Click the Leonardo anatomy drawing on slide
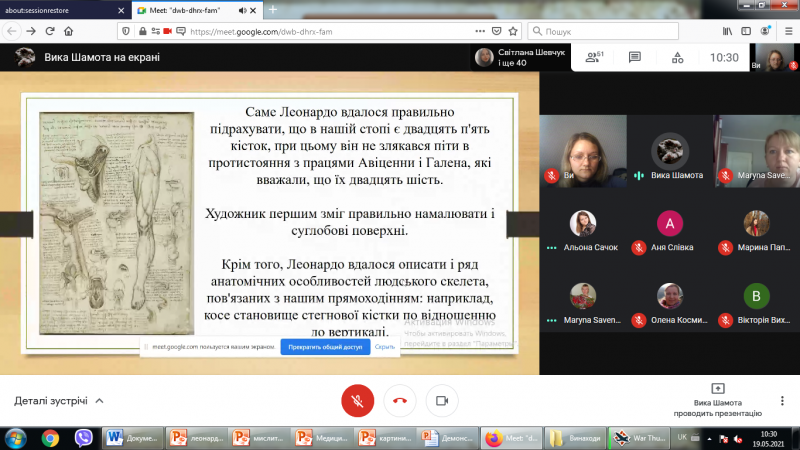Image resolution: width=800 pixels, height=450 pixels. (116, 223)
